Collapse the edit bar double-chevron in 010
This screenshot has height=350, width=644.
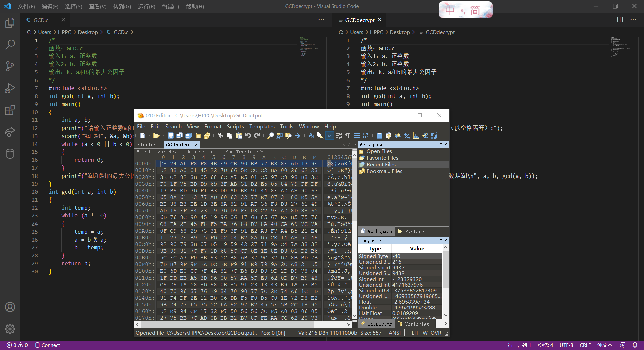click(138, 152)
